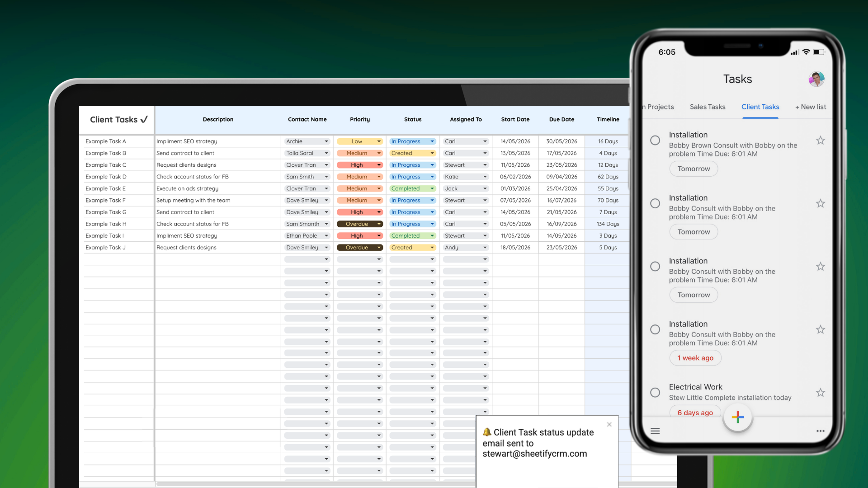Switch to the Projects tab
The height and width of the screenshot is (488, 868).
point(659,107)
